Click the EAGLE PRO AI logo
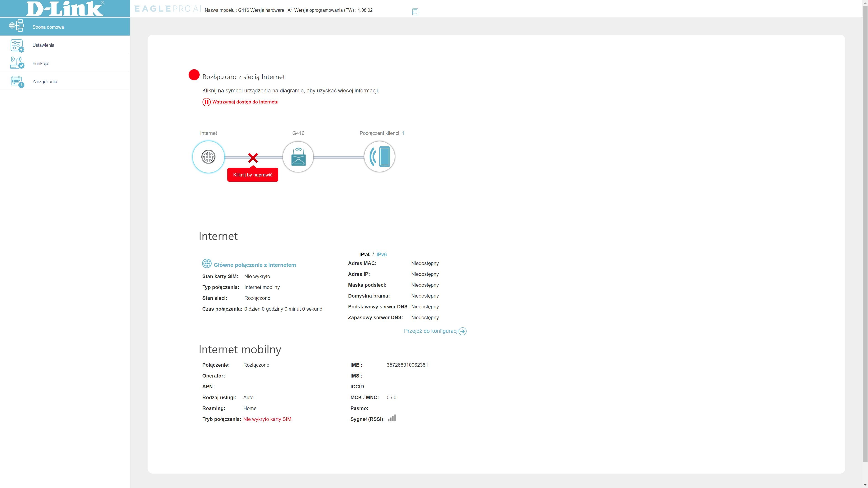868x488 pixels. pyautogui.click(x=167, y=9)
